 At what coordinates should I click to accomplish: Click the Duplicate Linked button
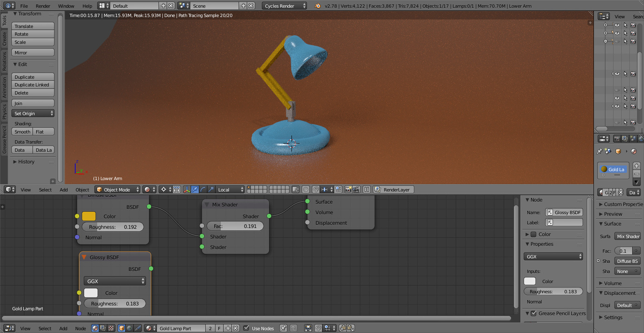[32, 85]
